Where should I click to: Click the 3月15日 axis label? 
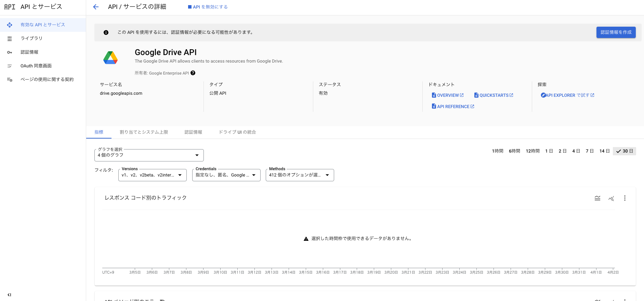(306, 272)
